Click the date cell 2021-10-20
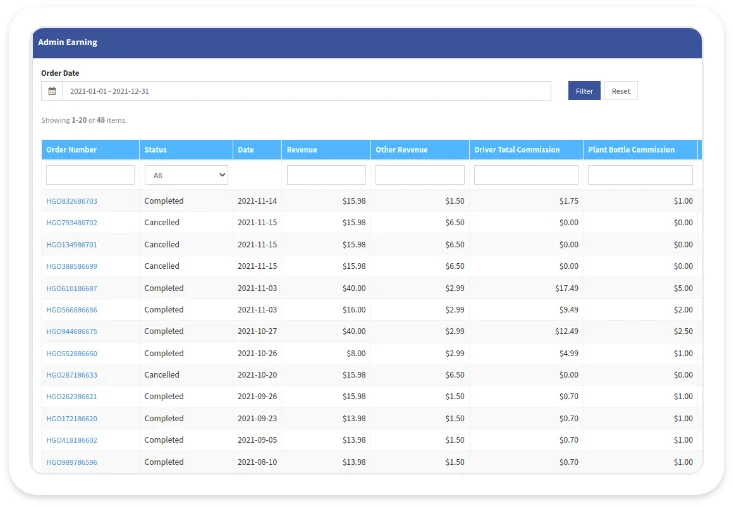Viewport: 733px width, 507px height. coord(257,375)
